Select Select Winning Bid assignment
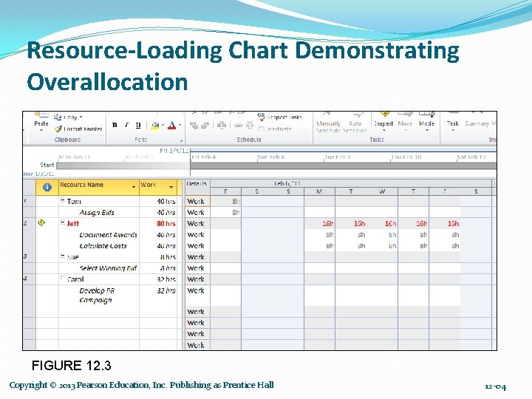The image size is (532, 399). [108, 268]
